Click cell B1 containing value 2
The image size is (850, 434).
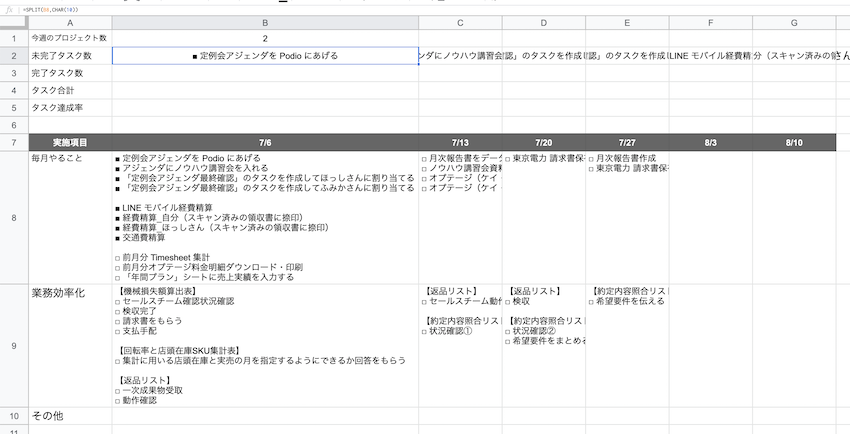pyautogui.click(x=264, y=38)
